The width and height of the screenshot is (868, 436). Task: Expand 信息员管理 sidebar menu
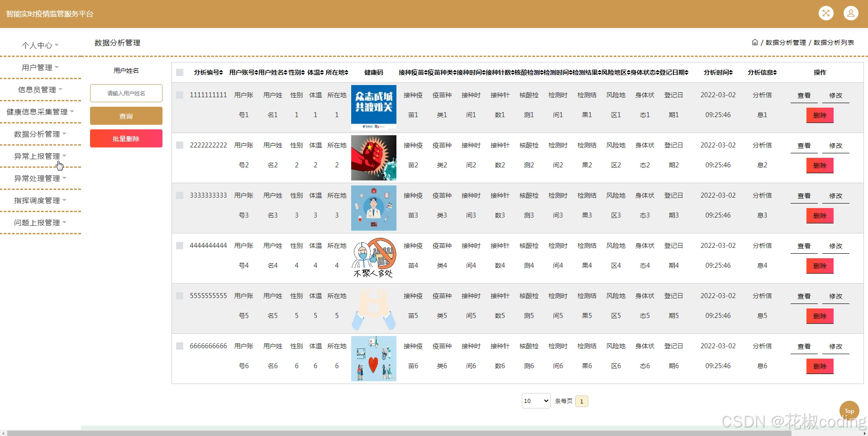pos(40,90)
